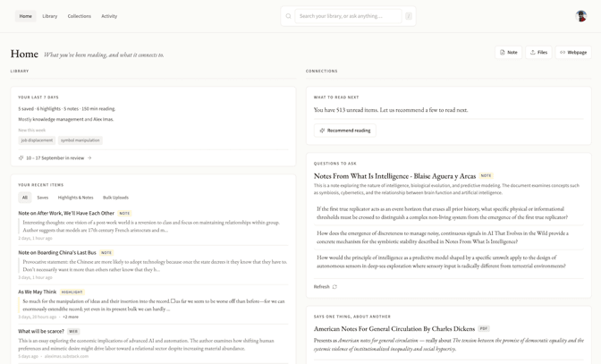Click the sparkle icon in Recommend reading
This screenshot has width=601, height=364.
[x=322, y=131]
